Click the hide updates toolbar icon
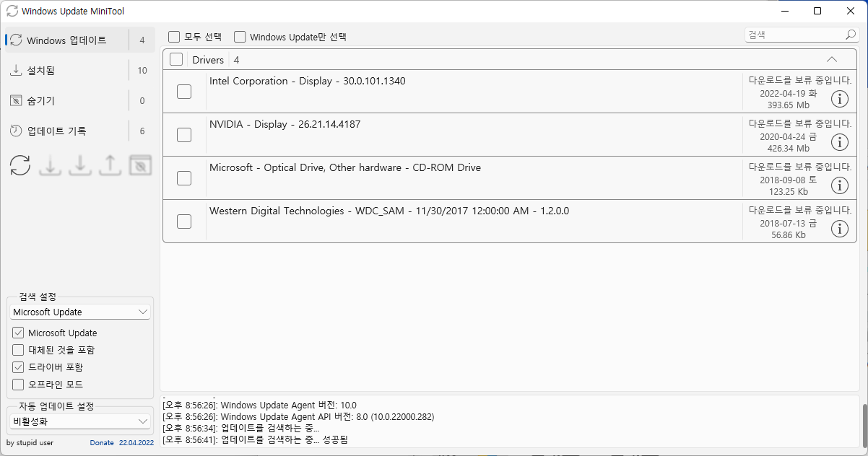Screen dimensions: 868x456 (140, 165)
